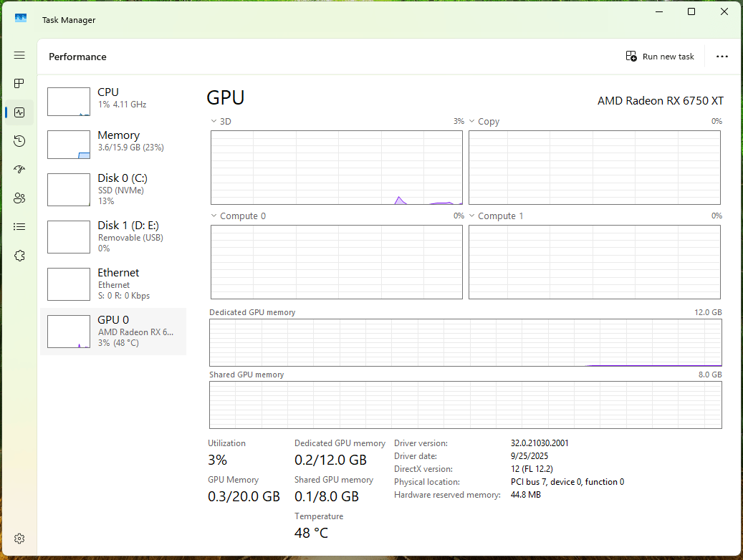Go to the Processes page icon
The height and width of the screenshot is (560, 743).
coord(19,84)
